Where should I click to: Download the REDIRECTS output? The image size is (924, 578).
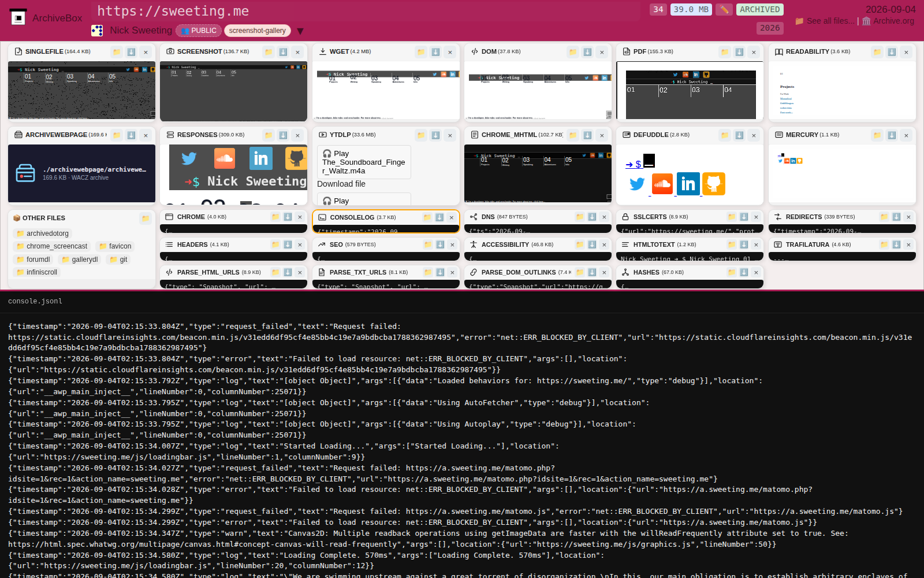tap(896, 217)
